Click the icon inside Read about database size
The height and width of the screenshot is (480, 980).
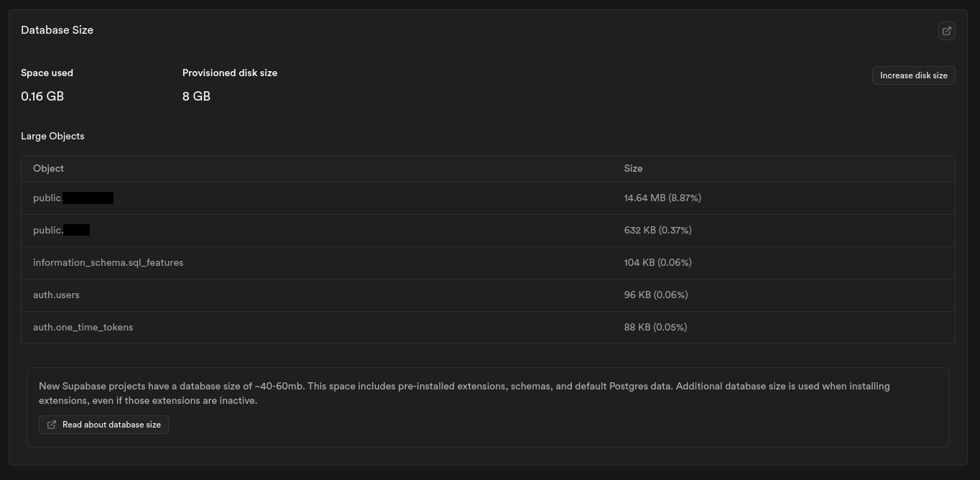52,425
